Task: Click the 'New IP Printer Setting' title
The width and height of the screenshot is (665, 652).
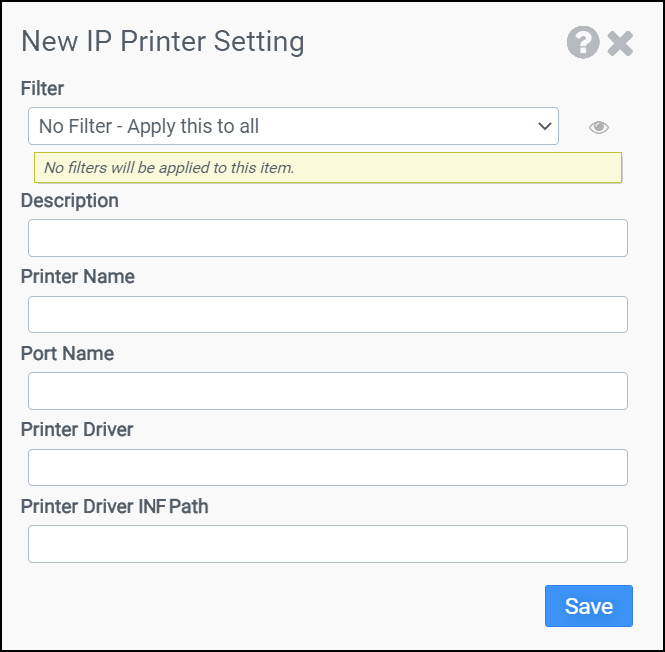Action: tap(163, 42)
